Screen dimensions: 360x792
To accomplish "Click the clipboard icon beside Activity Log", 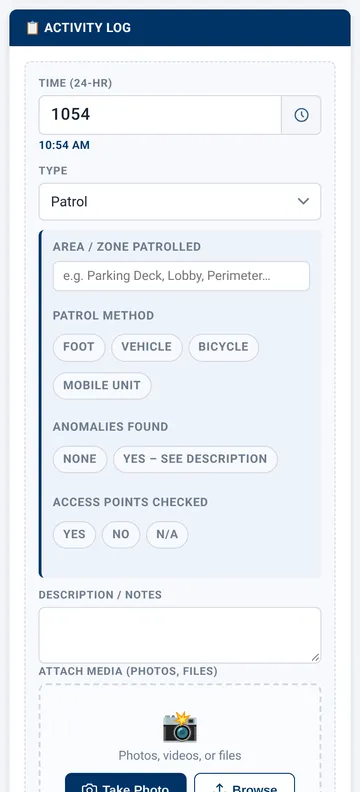I will (x=32, y=28).
